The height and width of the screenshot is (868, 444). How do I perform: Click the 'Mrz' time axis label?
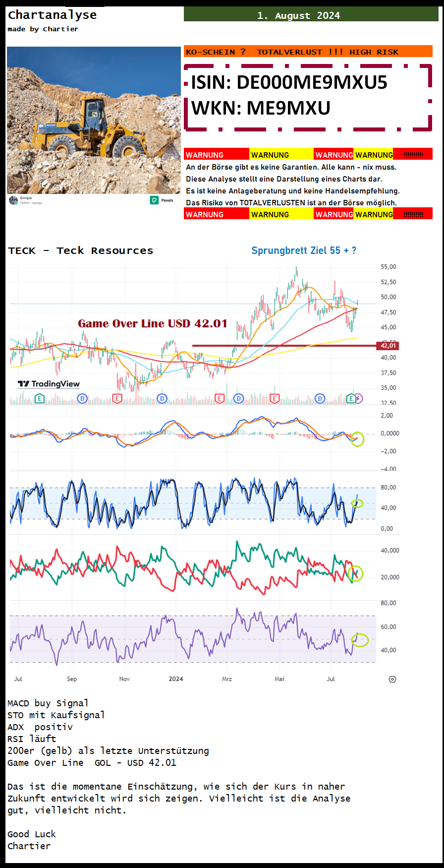(x=227, y=679)
